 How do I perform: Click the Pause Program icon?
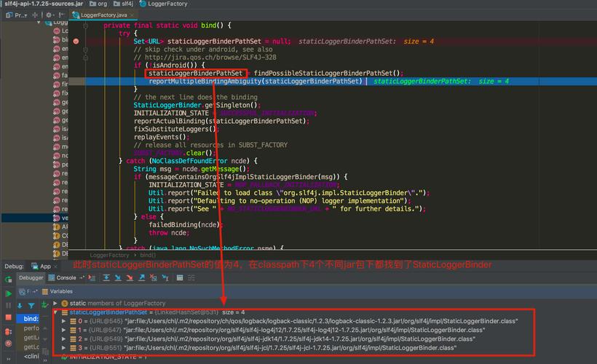9,305
